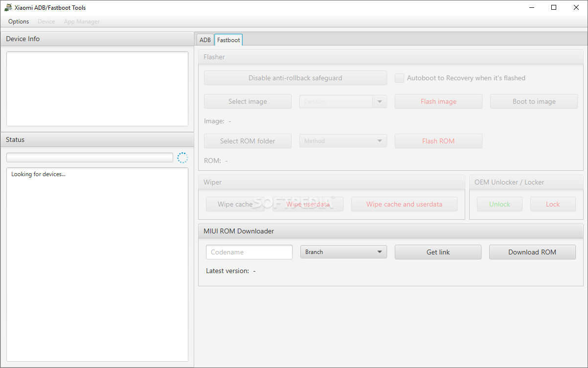This screenshot has width=588, height=368.
Task: Close the Xiaomi ADB/Fastboot Tools window
Action: tap(576, 7)
